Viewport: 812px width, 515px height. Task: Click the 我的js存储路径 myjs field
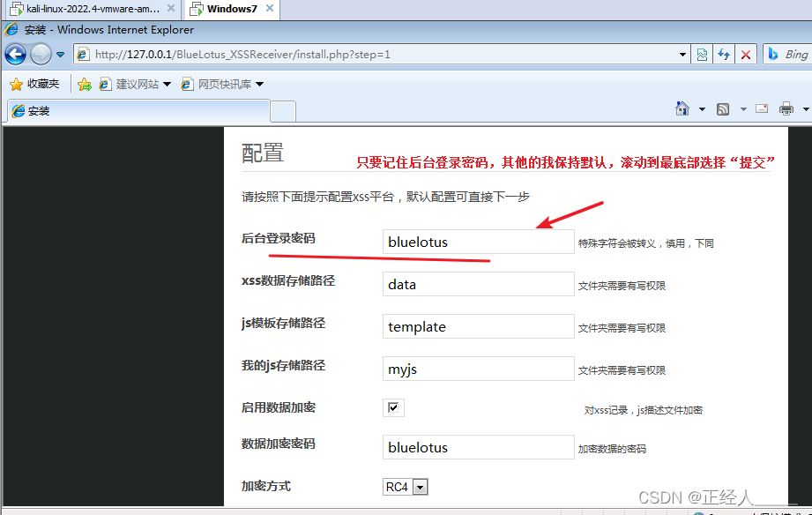[x=479, y=369]
